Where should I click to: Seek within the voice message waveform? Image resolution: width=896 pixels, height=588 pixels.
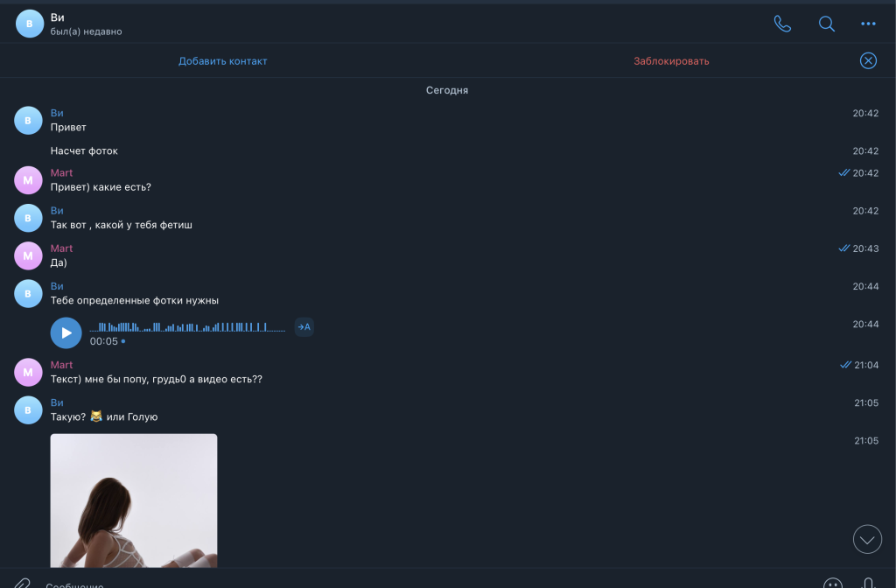point(187,327)
